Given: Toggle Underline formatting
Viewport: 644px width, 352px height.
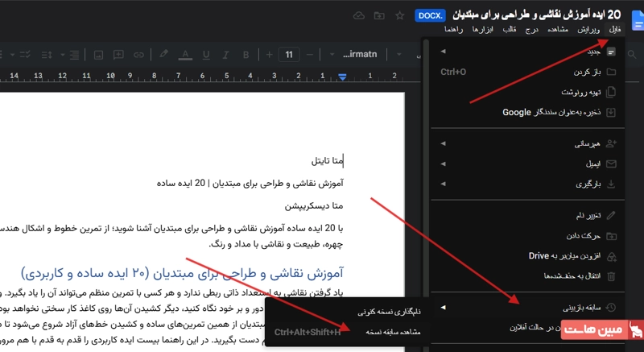Looking at the screenshot, I should pyautogui.click(x=206, y=55).
